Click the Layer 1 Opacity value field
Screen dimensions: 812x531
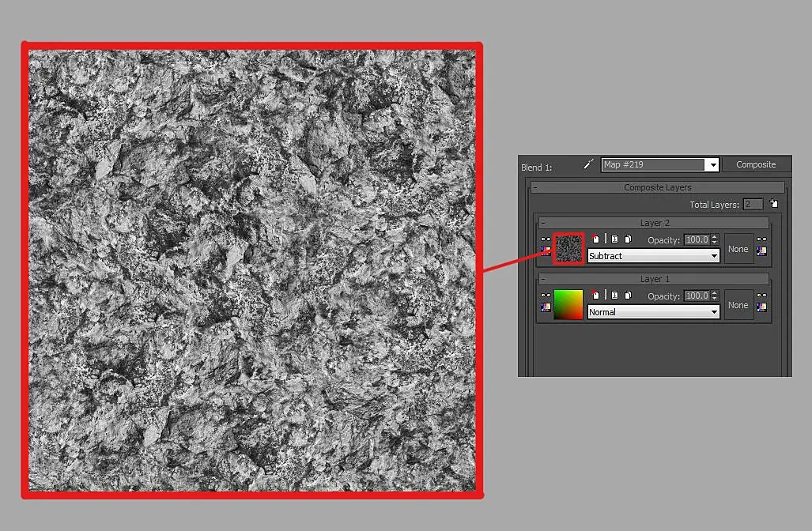click(697, 296)
